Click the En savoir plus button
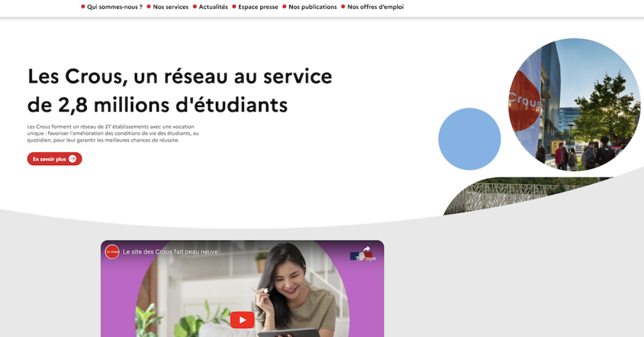The width and height of the screenshot is (644, 337). pos(55,159)
